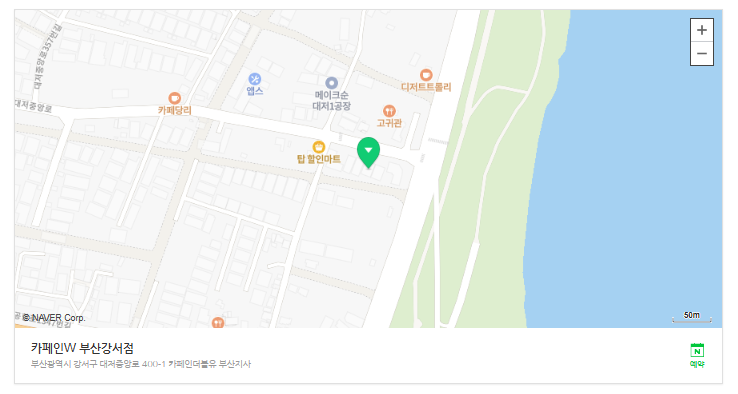This screenshot has width=738, height=394.
Task: Zoom in with the plus button
Action: pos(701,30)
